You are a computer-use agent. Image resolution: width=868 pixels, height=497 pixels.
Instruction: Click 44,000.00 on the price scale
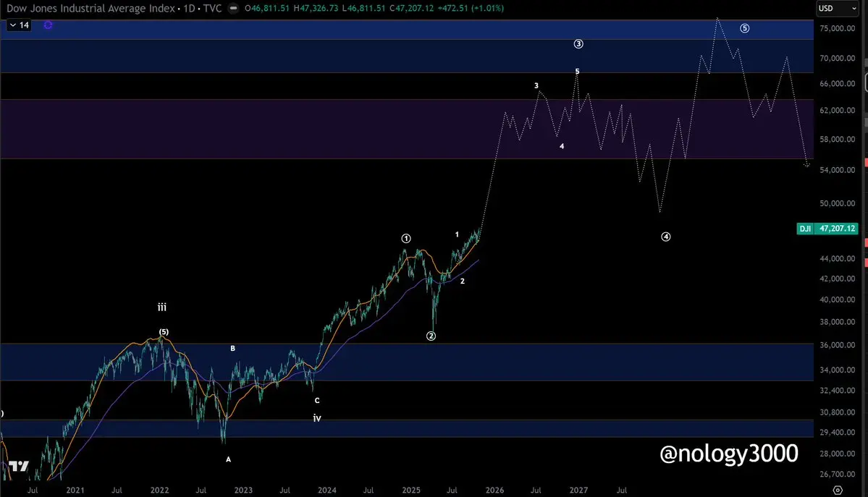coord(838,258)
